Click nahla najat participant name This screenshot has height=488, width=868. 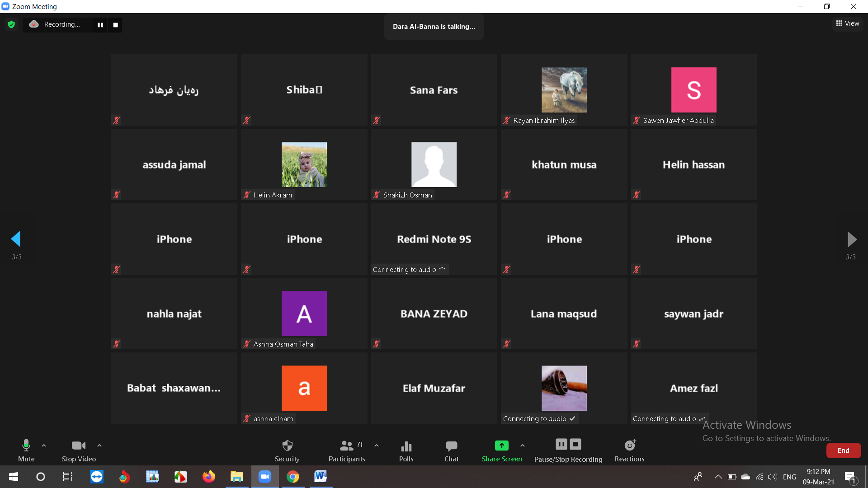point(174,314)
